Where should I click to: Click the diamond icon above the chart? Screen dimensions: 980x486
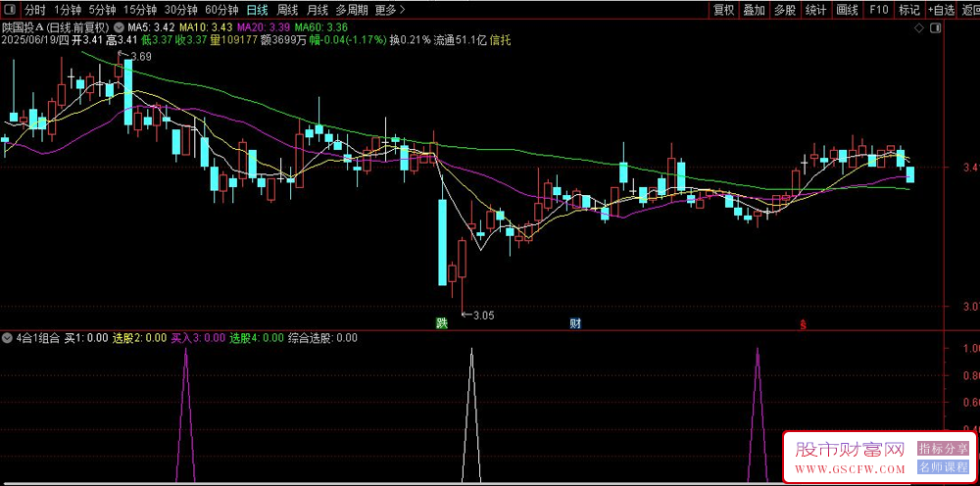pos(919,28)
